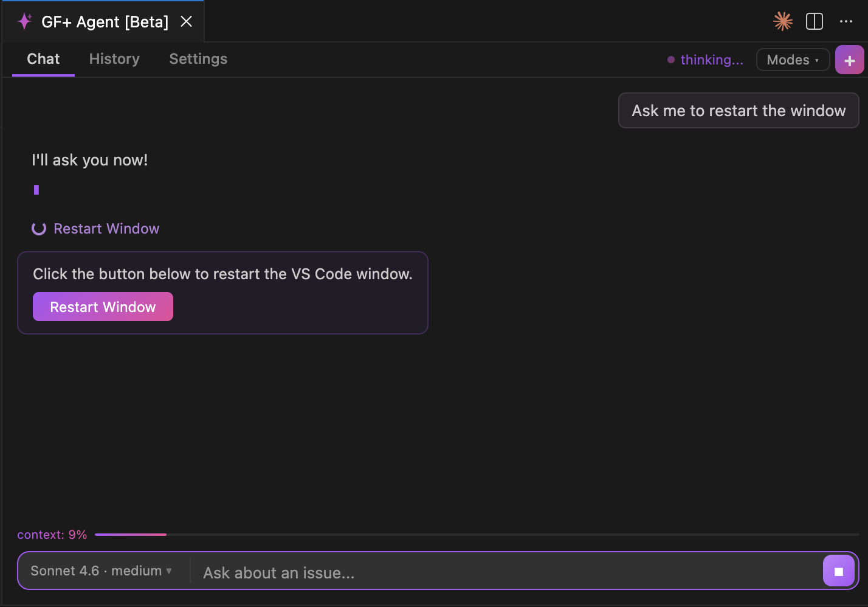Open the ellipsis more-actions menu
This screenshot has height=607, width=868.
[846, 21]
